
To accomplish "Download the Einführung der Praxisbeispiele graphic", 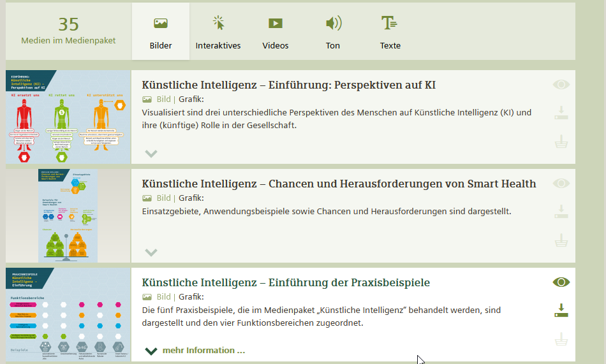I will 561,310.
